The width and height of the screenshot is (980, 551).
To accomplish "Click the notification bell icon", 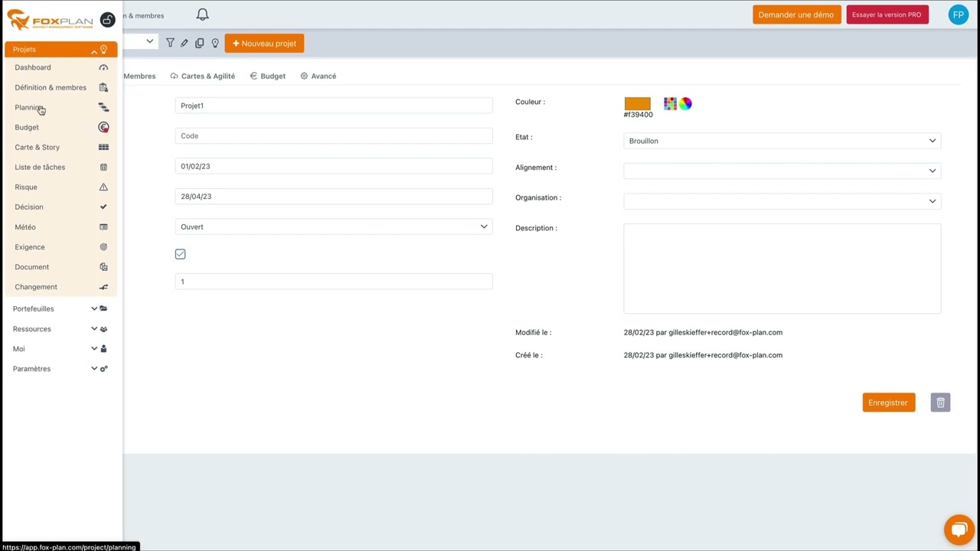I will point(202,15).
